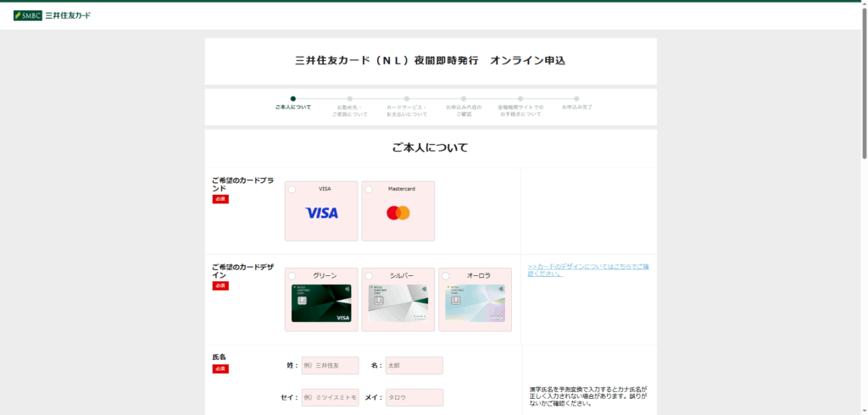The width and height of the screenshot is (868, 415).
Task: Open the カードのデザインについて link
Action: [588, 270]
